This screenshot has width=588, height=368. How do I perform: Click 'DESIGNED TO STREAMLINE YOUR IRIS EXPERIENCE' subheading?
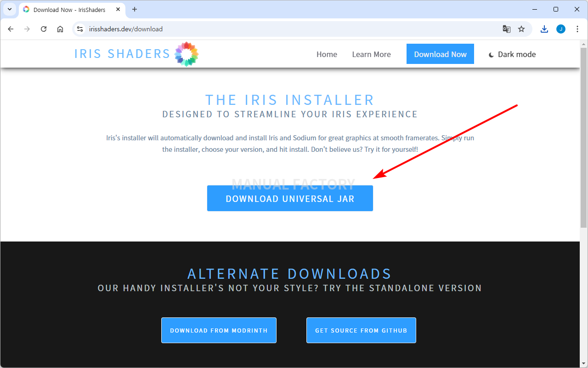(x=290, y=114)
